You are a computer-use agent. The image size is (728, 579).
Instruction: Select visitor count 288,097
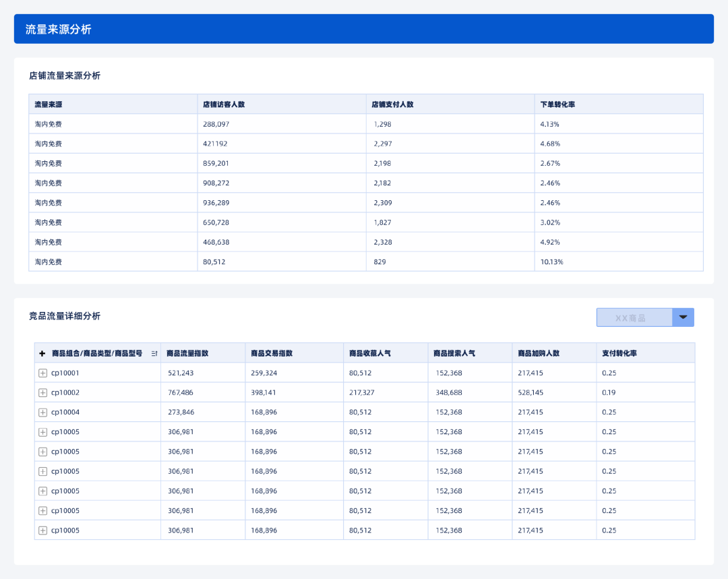(x=216, y=124)
